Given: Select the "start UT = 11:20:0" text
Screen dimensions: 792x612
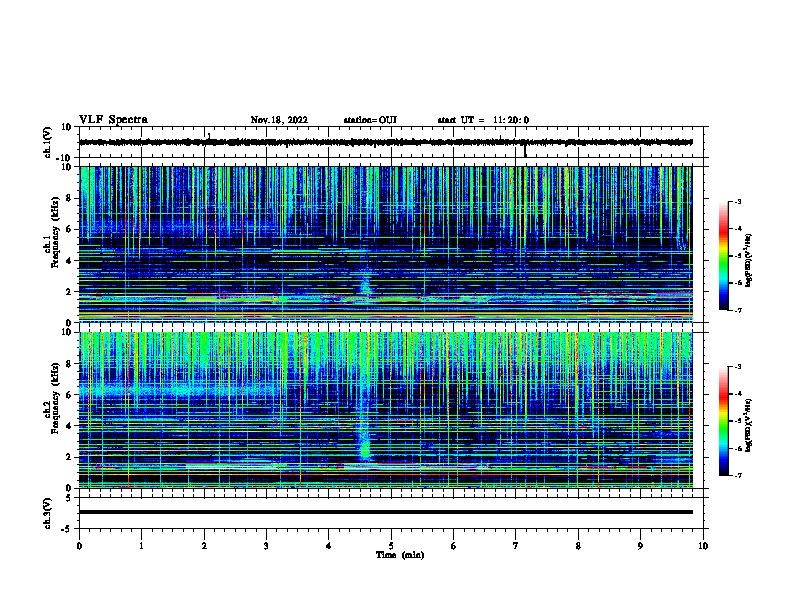Looking at the screenshot, I should click(x=483, y=120).
